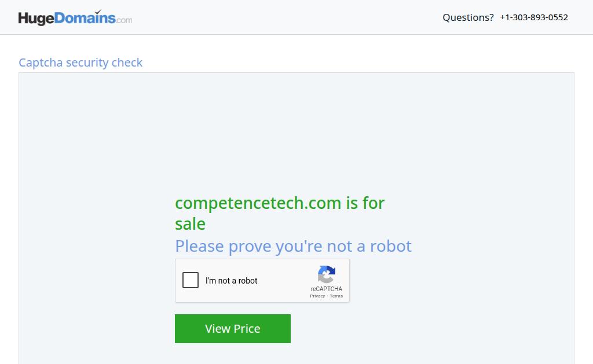Click the "Questions?" text in header
This screenshot has width=593, height=364.
(x=468, y=17)
